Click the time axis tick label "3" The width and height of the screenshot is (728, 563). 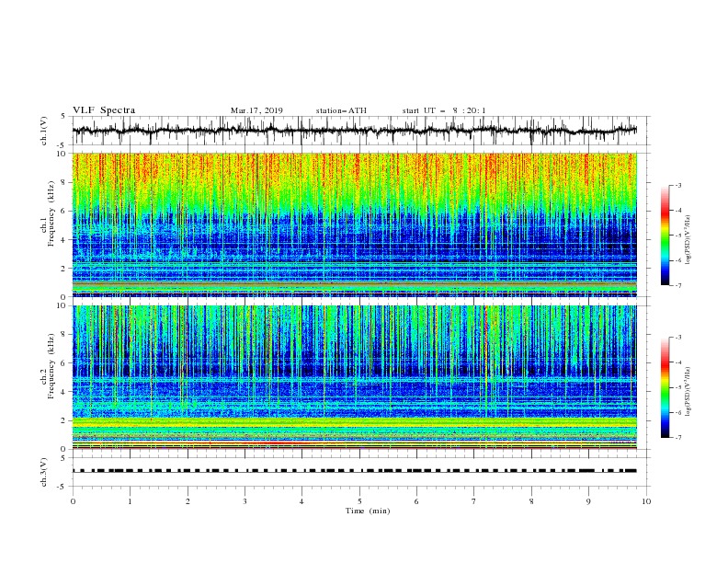245,501
